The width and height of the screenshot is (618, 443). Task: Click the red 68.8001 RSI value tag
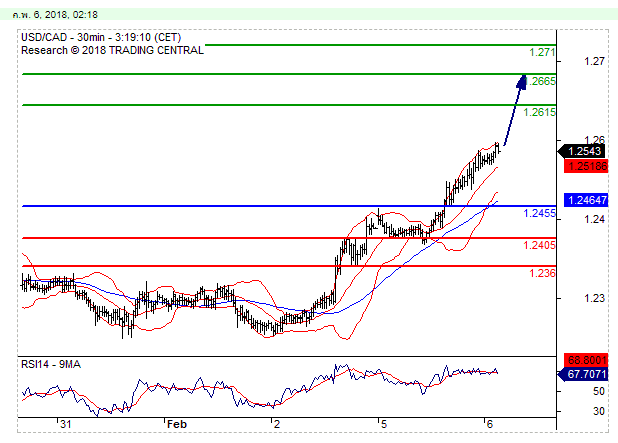586,360
